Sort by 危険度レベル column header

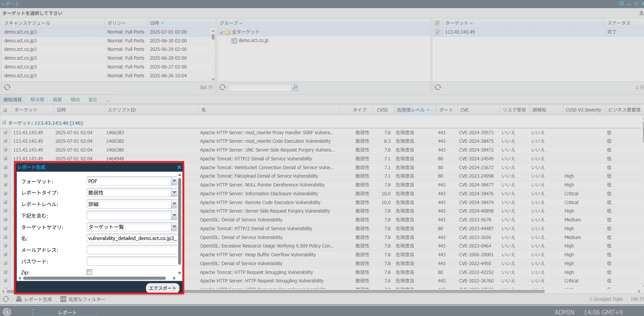tap(415, 110)
